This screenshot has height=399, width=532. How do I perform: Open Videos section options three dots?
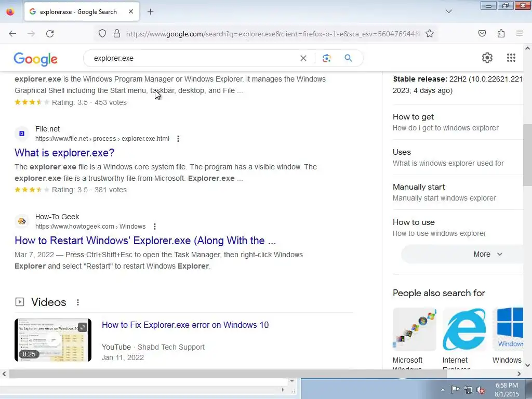[78, 302]
